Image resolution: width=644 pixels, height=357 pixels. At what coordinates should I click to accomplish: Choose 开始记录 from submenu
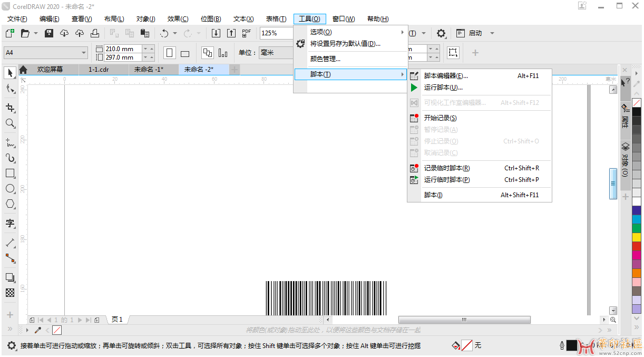pos(480,118)
